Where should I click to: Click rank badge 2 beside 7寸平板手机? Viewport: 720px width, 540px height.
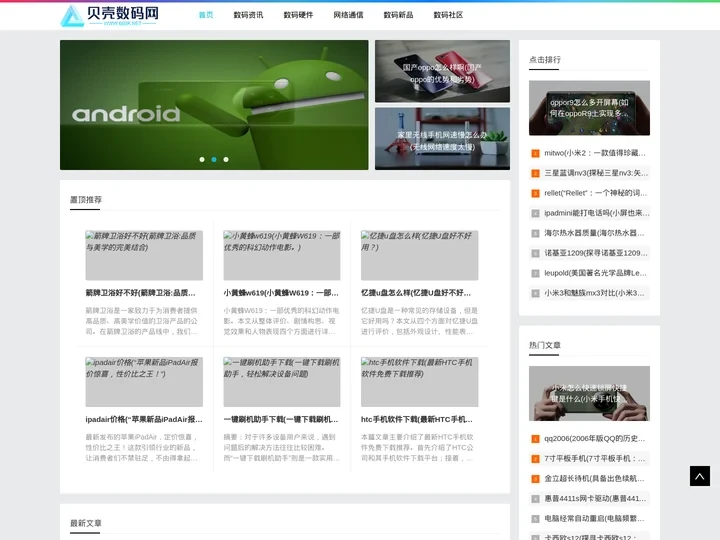pyautogui.click(x=535, y=459)
